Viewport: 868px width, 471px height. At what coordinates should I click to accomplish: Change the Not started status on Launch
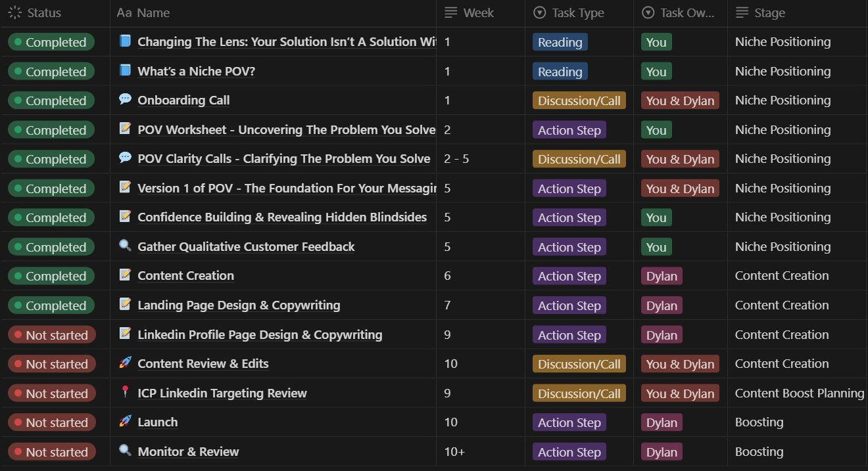click(x=52, y=422)
